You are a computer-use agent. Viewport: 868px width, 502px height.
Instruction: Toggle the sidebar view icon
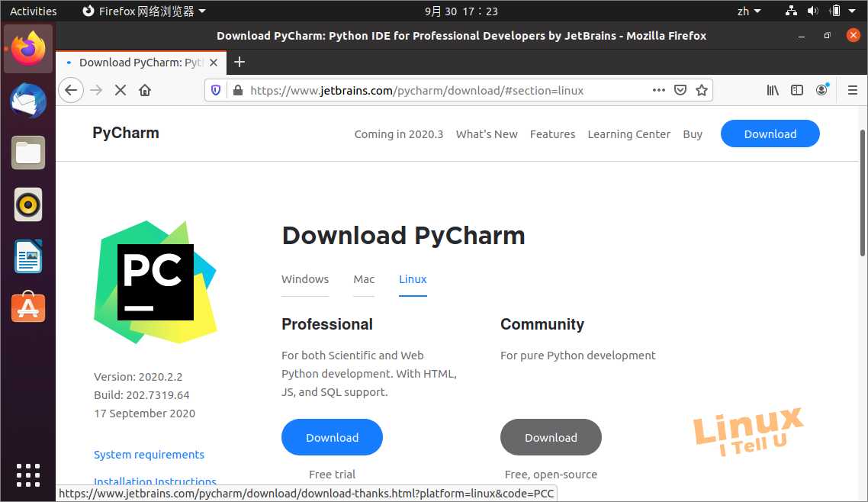point(797,90)
